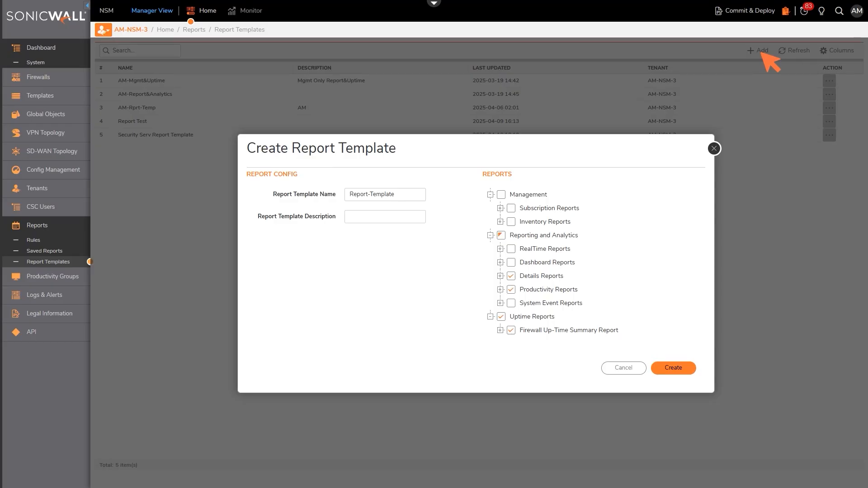
Task: Open the Config Management section
Action: 16,169
